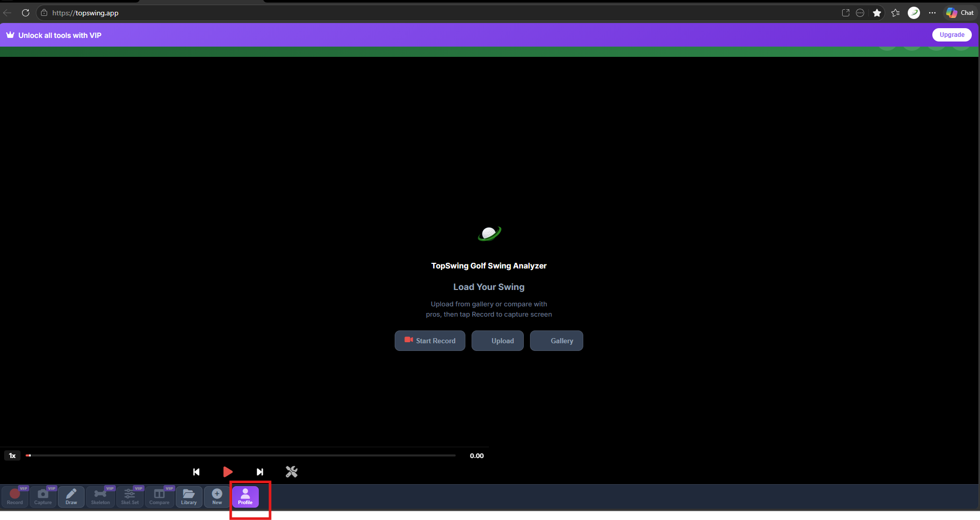Click the Record tool in bottom toolbar
The image size is (980, 520).
[x=15, y=496]
